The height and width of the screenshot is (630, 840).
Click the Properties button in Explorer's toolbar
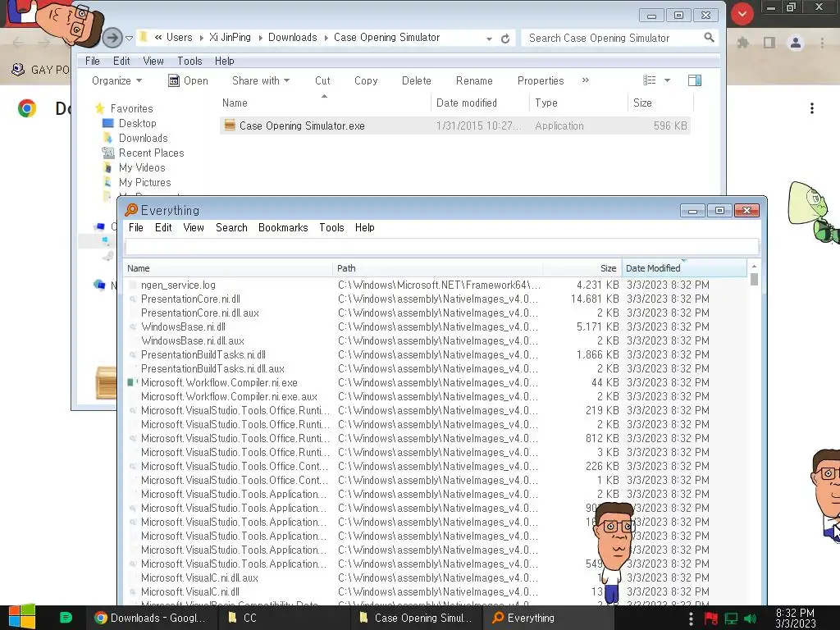point(541,80)
